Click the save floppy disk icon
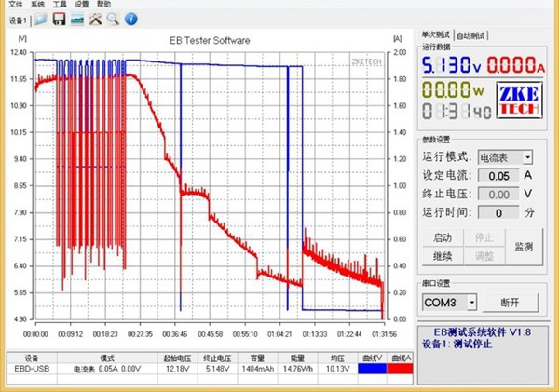 (x=59, y=19)
